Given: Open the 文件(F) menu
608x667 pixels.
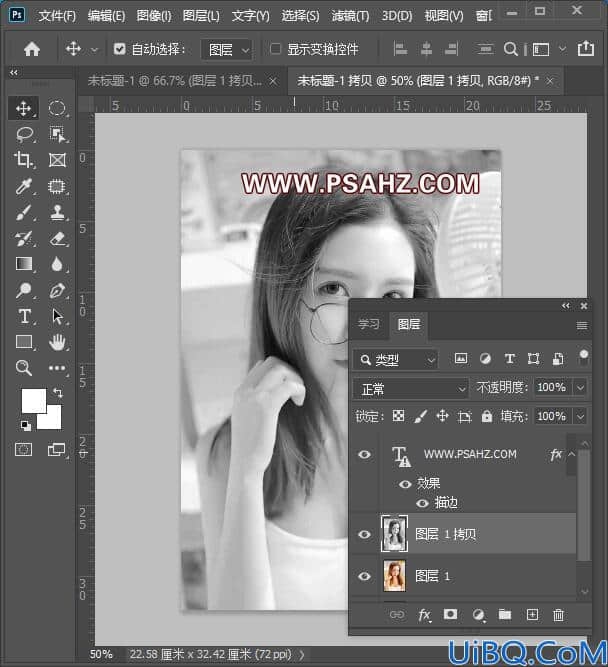Looking at the screenshot, I should click(x=57, y=16).
